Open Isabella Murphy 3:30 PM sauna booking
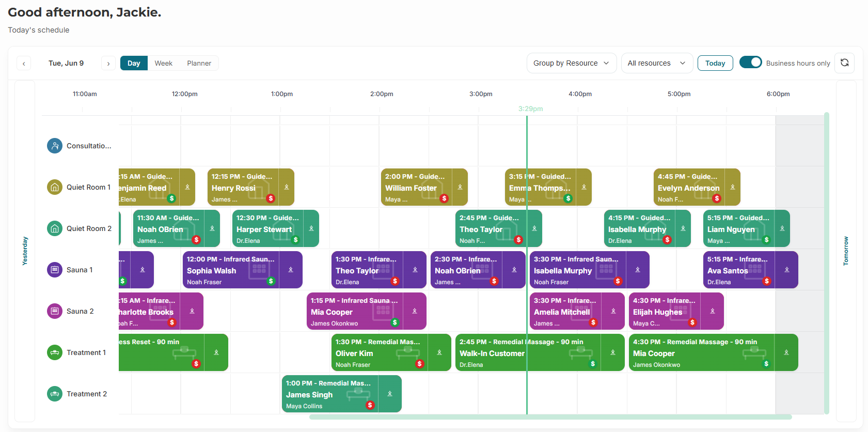 tap(589, 270)
